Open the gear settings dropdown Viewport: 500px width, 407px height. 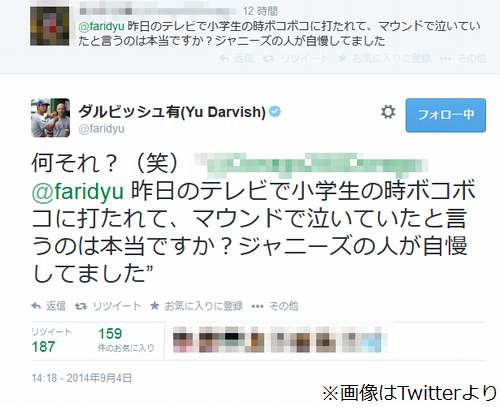click(388, 112)
